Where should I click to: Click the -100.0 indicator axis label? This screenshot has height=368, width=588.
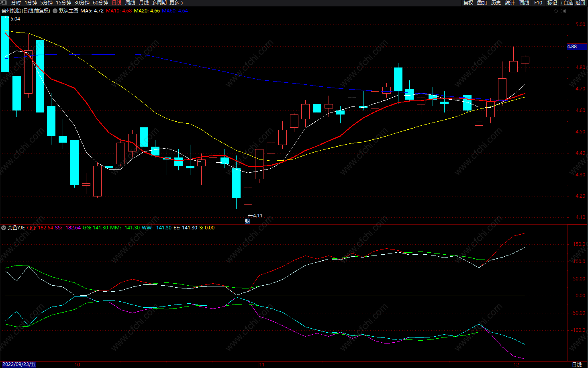click(x=578, y=330)
